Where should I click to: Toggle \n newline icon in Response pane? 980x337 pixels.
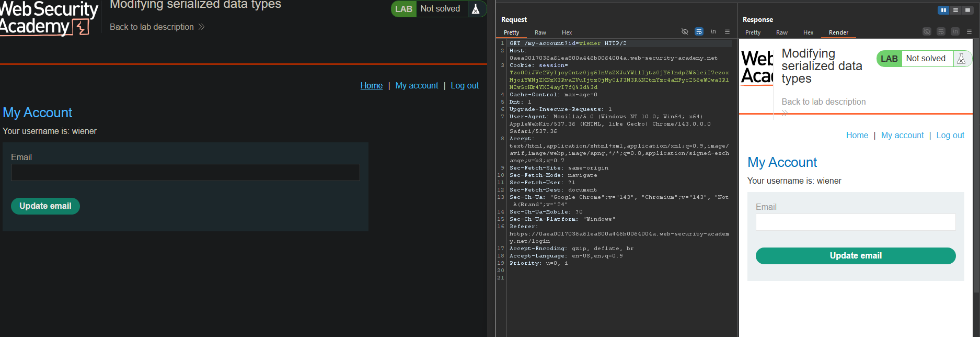(955, 32)
